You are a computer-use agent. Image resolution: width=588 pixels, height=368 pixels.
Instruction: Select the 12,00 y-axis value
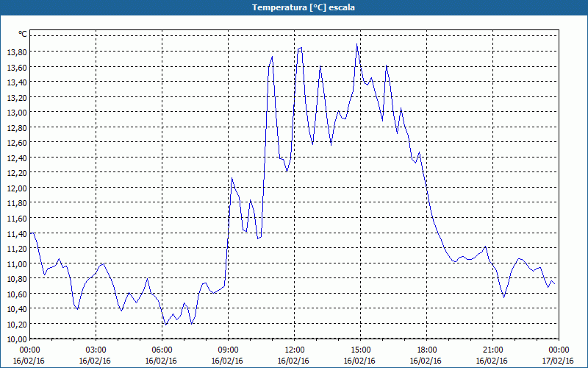pyautogui.click(x=16, y=188)
